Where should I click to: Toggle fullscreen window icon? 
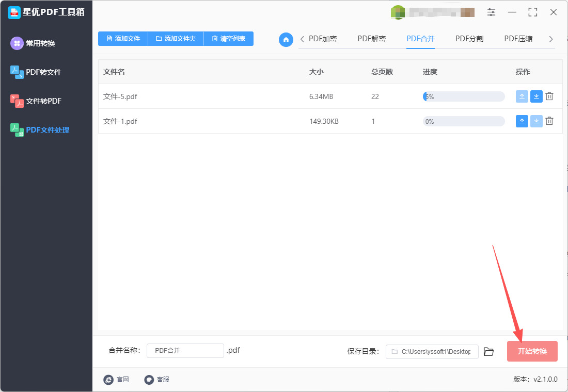pyautogui.click(x=533, y=12)
